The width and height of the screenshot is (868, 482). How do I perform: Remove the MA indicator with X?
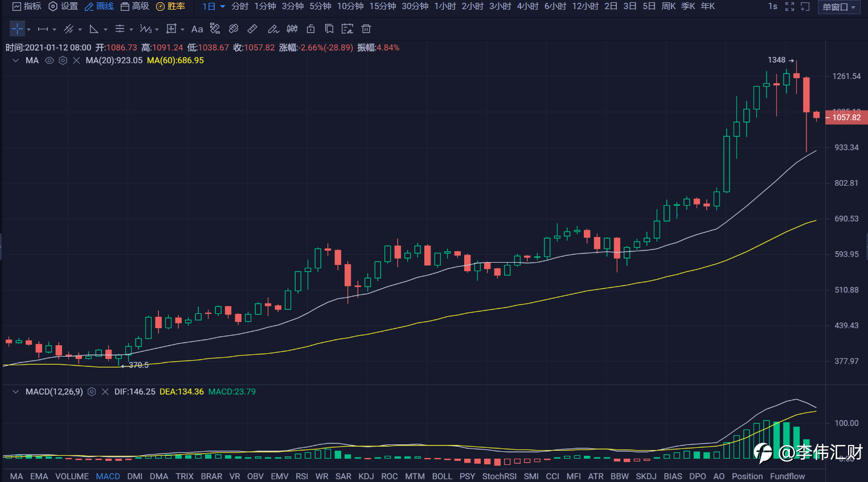tap(76, 60)
